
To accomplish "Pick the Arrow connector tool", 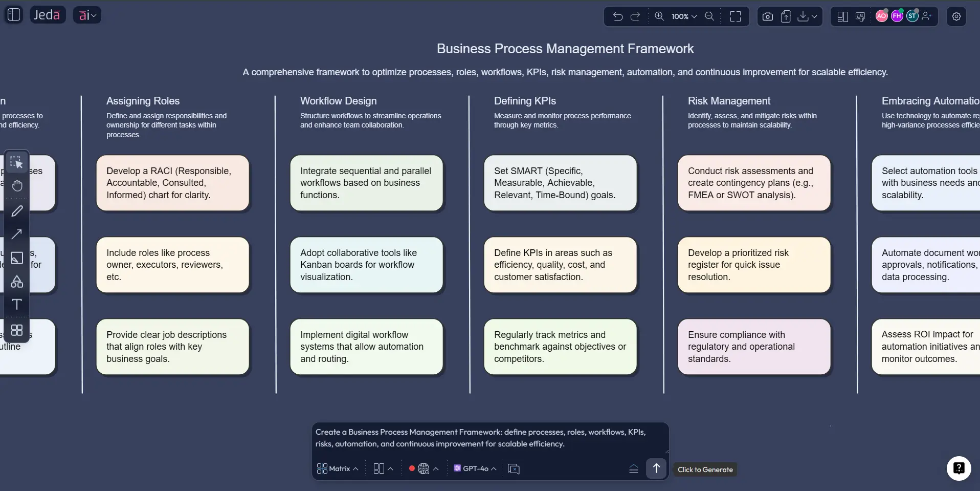I will click(17, 234).
